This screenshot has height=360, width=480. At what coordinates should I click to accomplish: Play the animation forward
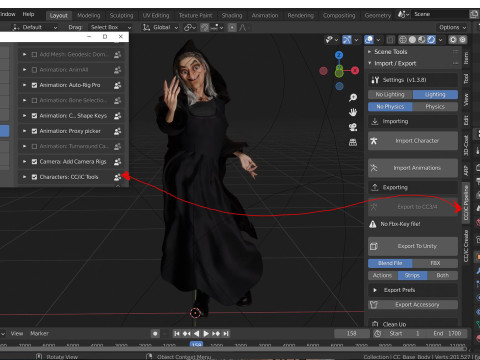tap(206, 333)
